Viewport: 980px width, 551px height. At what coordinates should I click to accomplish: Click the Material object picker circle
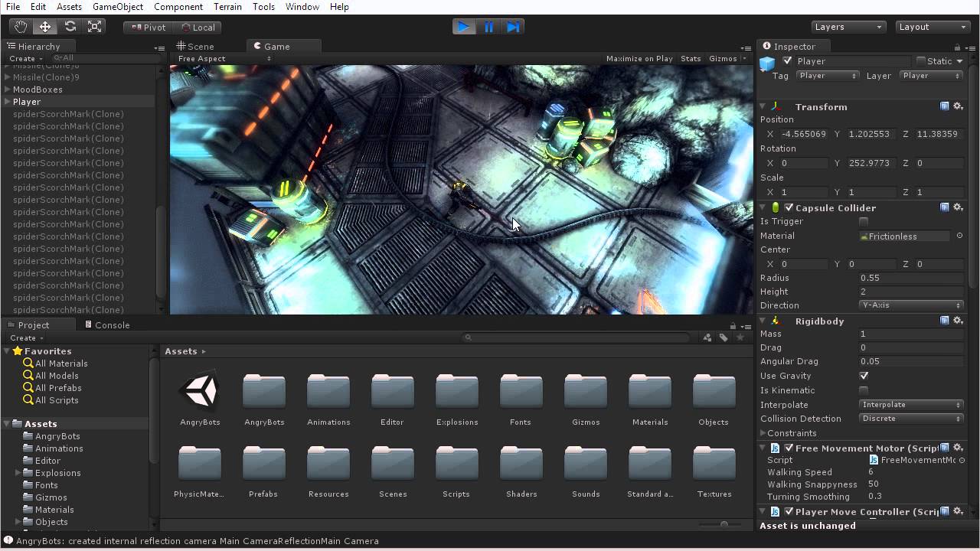click(960, 236)
